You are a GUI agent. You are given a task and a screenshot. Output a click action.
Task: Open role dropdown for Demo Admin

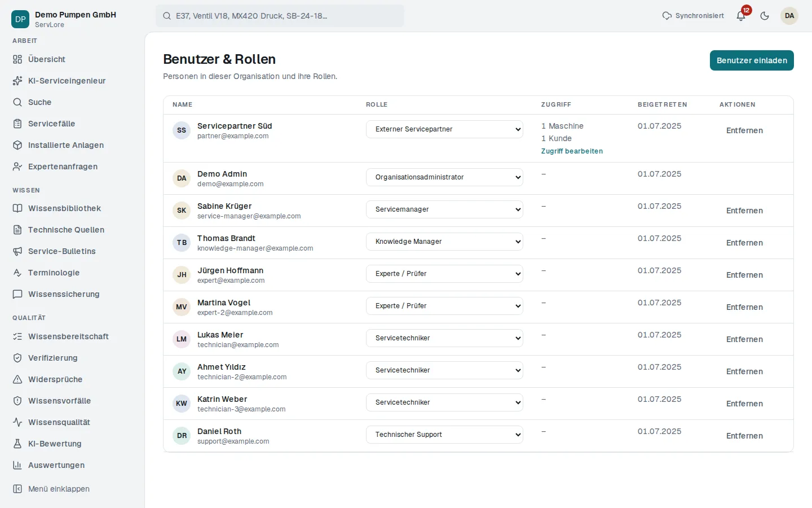click(444, 177)
